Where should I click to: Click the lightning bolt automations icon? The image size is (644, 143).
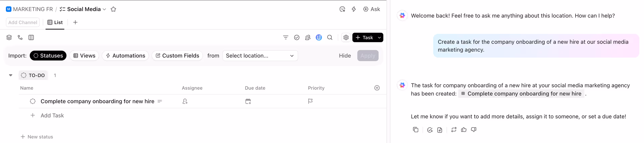coord(354,9)
